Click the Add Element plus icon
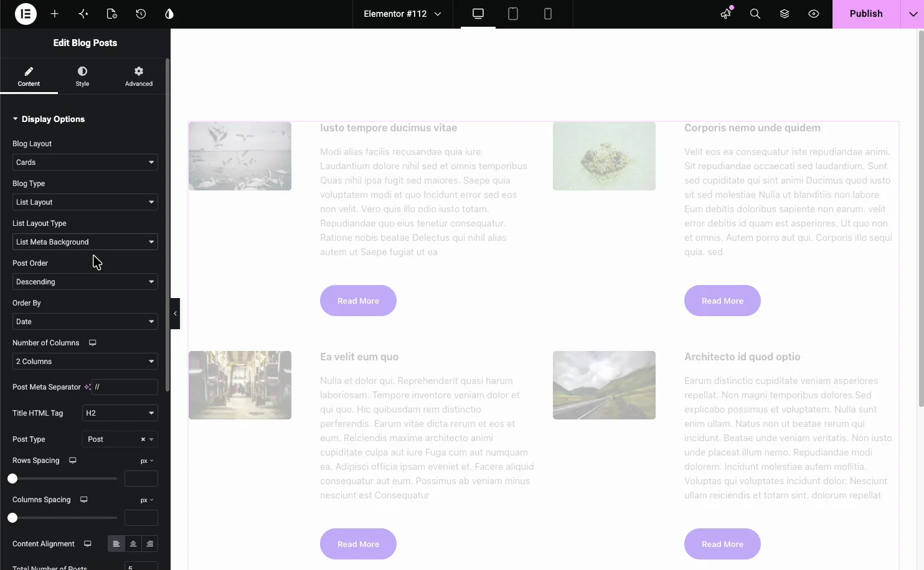 55,14
